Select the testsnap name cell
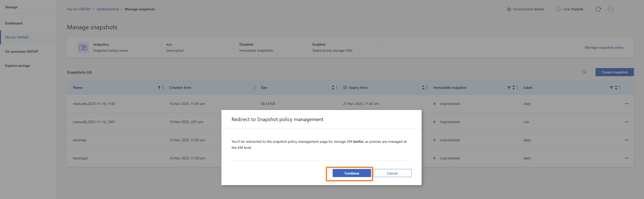 pyautogui.click(x=80, y=140)
